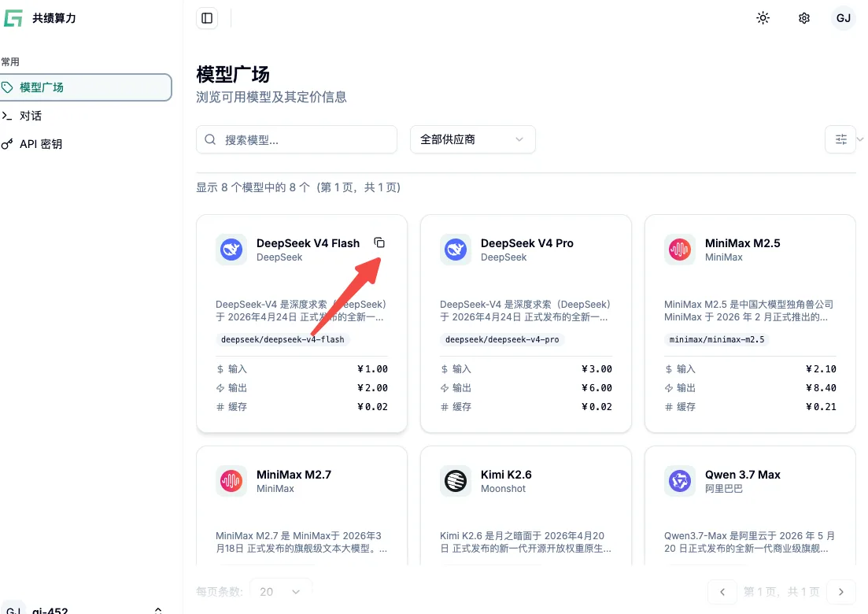Image resolution: width=868 pixels, height=614 pixels.
Task: Click the magnifier icon in search box
Action: (x=210, y=139)
